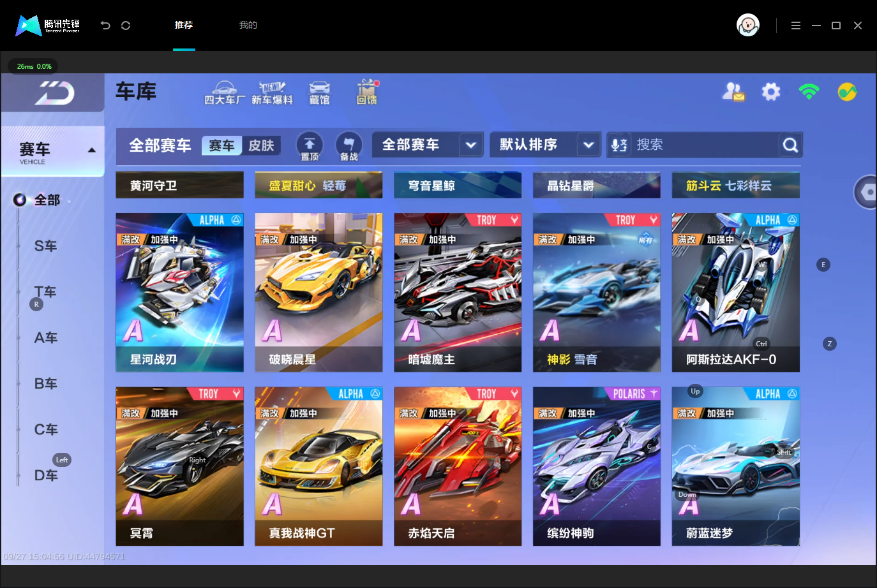The width and height of the screenshot is (877, 588).
Task: Click the undo back arrow in title bar
Action: click(x=105, y=26)
